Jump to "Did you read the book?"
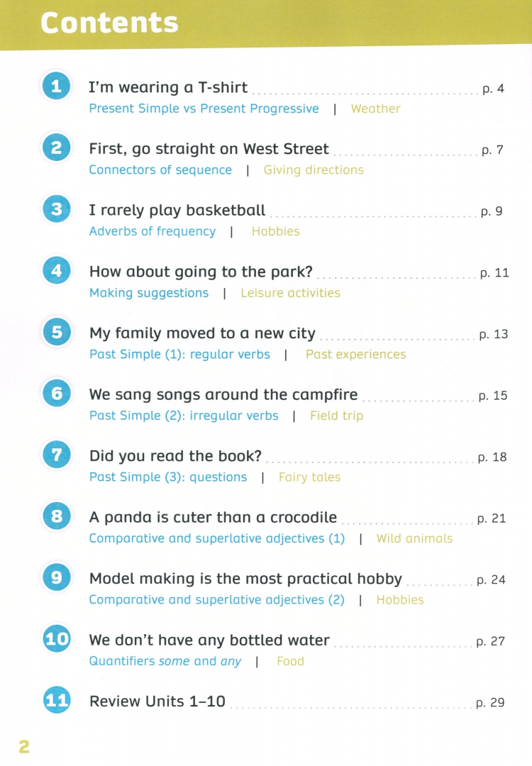The height and width of the screenshot is (766, 532). [x=175, y=457]
